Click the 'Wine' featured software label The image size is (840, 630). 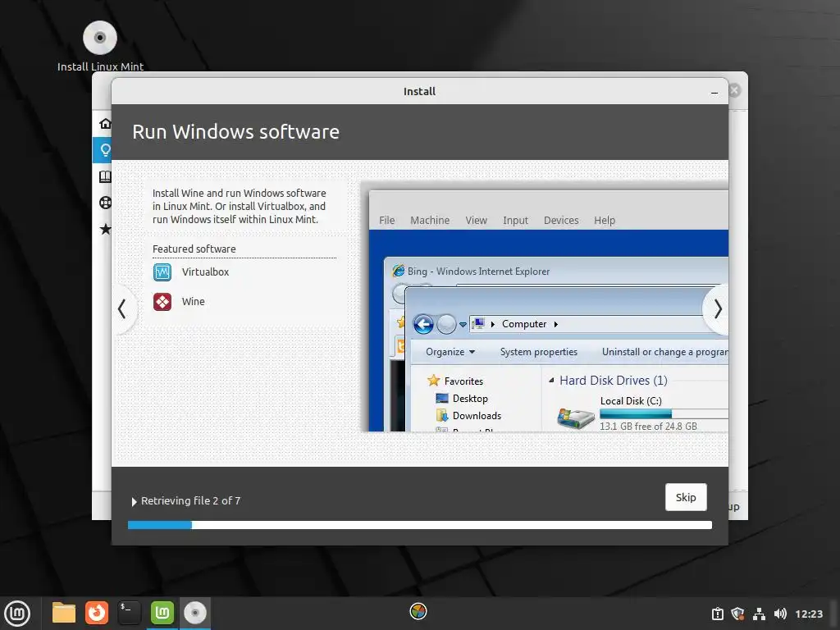[194, 302]
